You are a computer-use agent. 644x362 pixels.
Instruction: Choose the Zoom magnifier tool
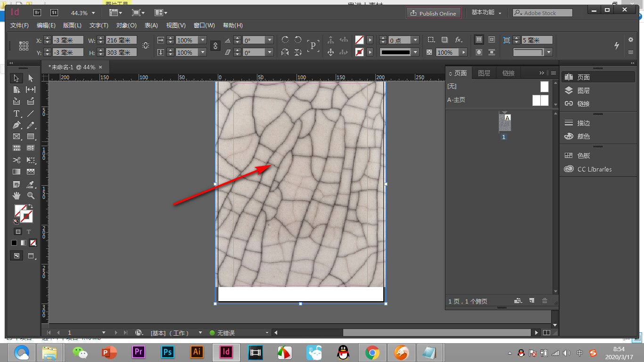click(x=31, y=195)
